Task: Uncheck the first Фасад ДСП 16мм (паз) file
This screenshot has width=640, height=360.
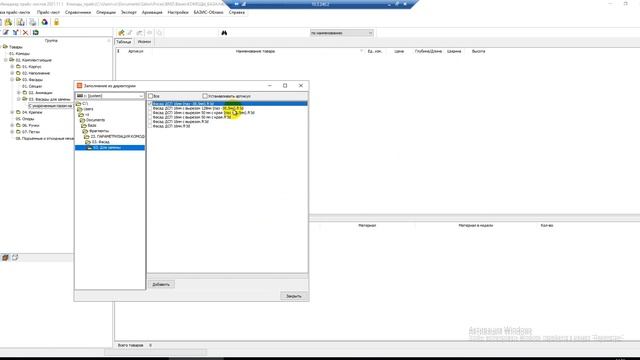Action: [150, 104]
